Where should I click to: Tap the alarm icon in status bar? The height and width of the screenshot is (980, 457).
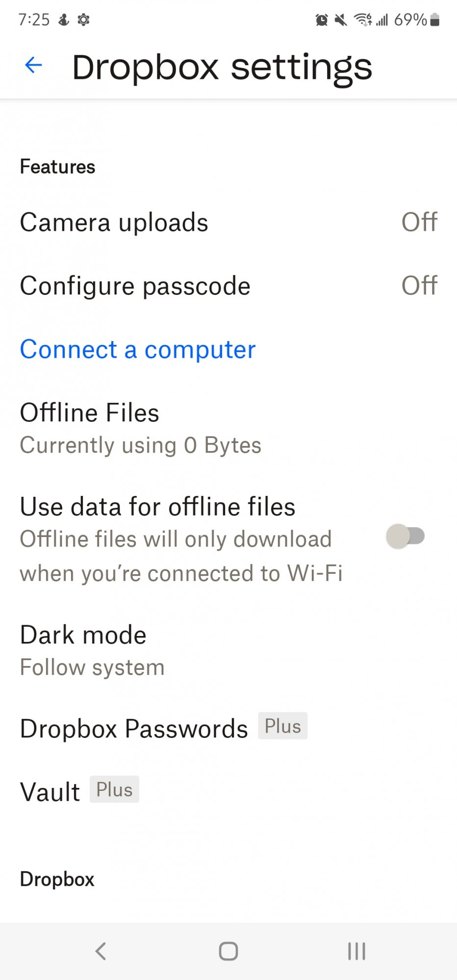coord(322,20)
